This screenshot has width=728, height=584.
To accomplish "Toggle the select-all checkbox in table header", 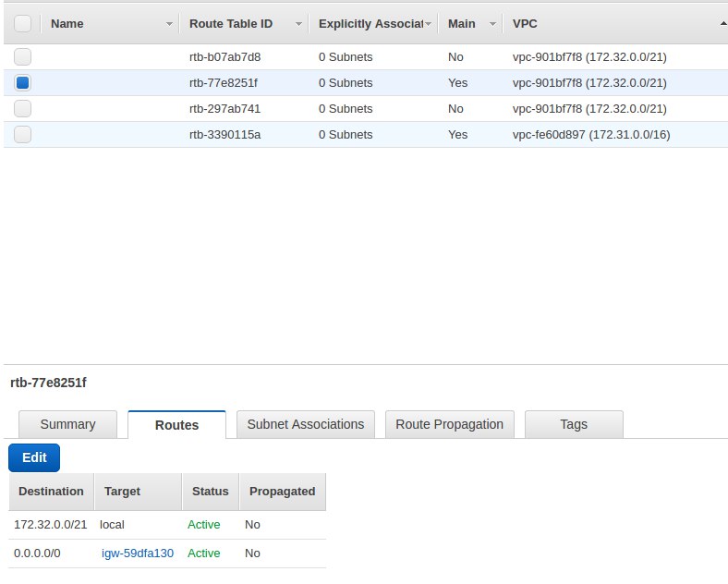I will click(x=23, y=23).
